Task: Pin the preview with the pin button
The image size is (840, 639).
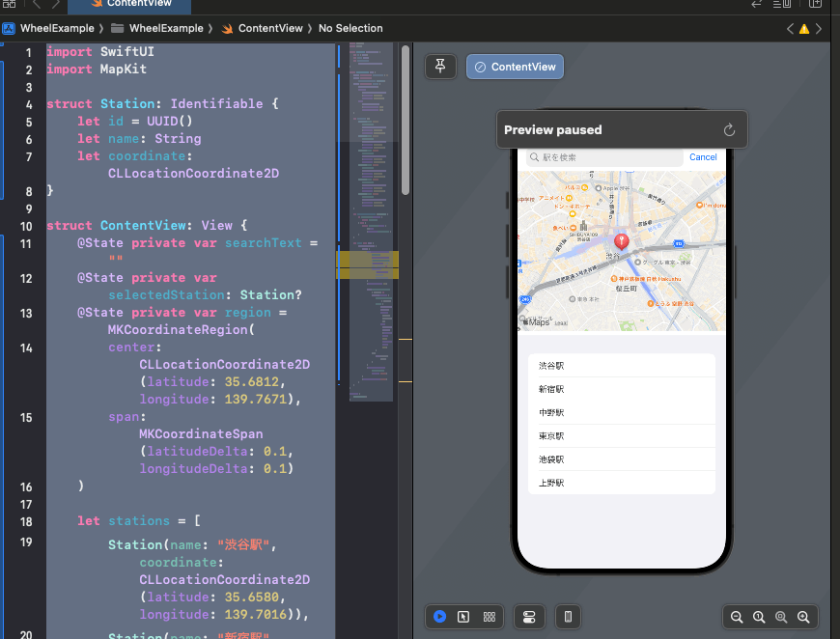Action: pyautogui.click(x=440, y=67)
